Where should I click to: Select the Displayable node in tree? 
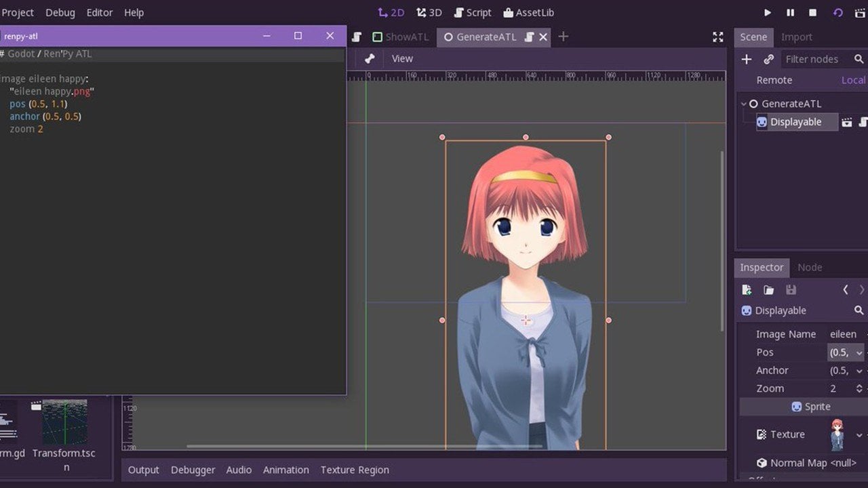796,122
